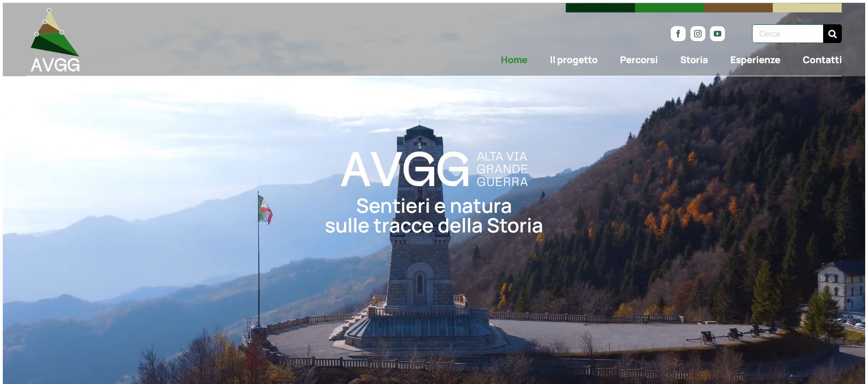
Task: Open the YouTube channel icon
Action: (717, 34)
